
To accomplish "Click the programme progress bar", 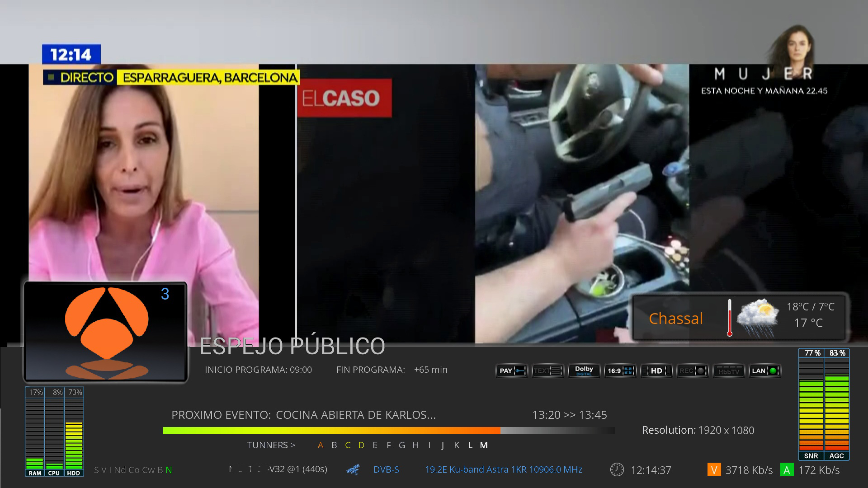I will coord(389,431).
